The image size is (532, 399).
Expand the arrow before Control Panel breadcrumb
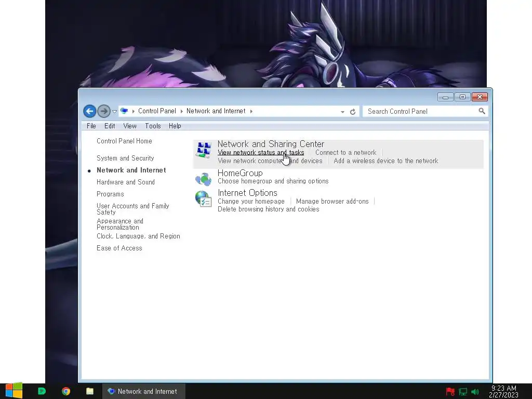[x=134, y=111]
